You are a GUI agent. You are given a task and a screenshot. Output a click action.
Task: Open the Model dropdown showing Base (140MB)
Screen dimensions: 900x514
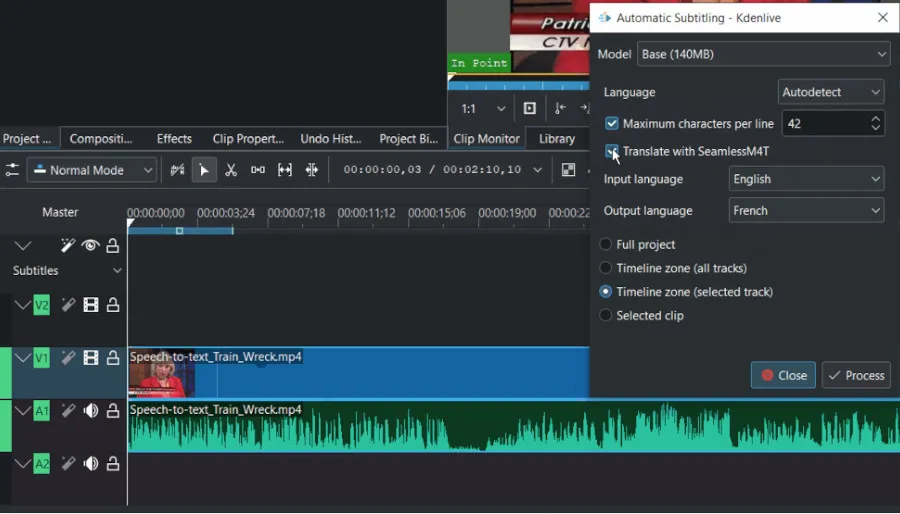763,54
